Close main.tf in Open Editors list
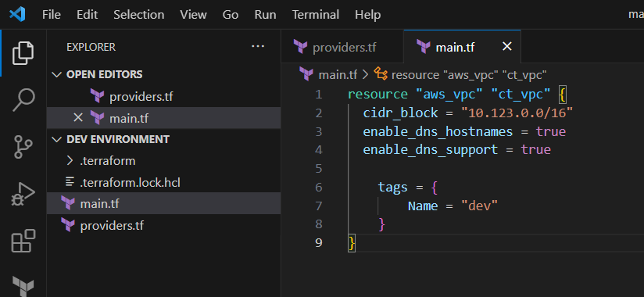Screen dimensions: 644x297 tap(77, 118)
